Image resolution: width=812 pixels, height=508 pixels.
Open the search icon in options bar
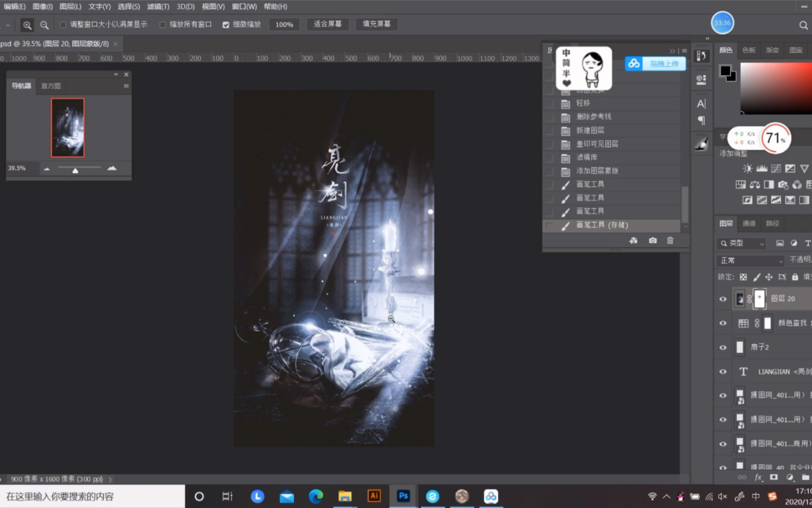[x=803, y=25]
